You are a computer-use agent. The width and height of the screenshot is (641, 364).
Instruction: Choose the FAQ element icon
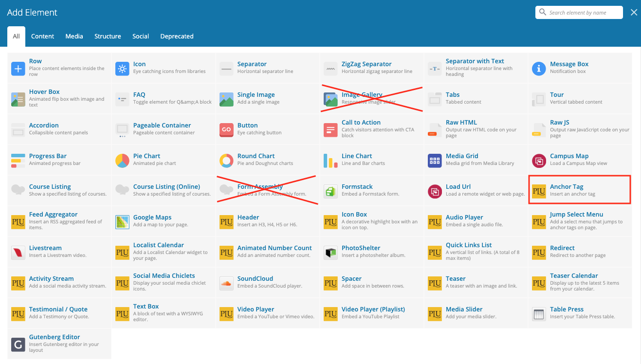[x=122, y=99]
